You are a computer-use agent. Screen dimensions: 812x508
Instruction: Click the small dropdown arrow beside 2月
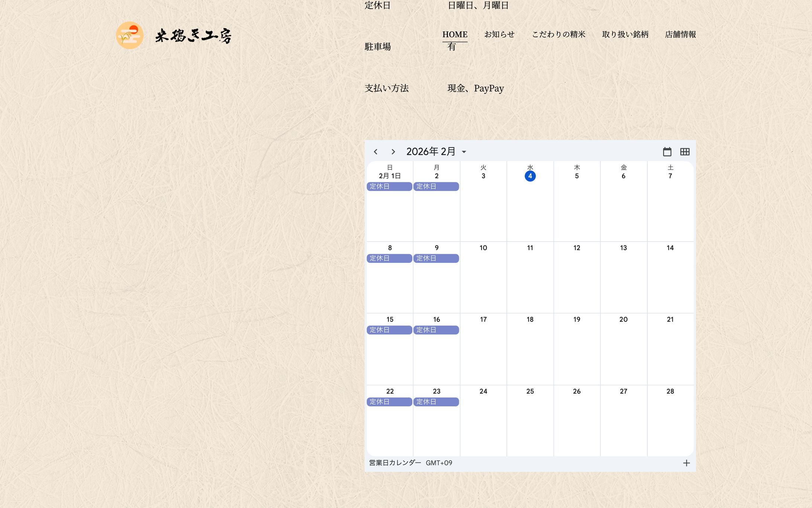464,152
